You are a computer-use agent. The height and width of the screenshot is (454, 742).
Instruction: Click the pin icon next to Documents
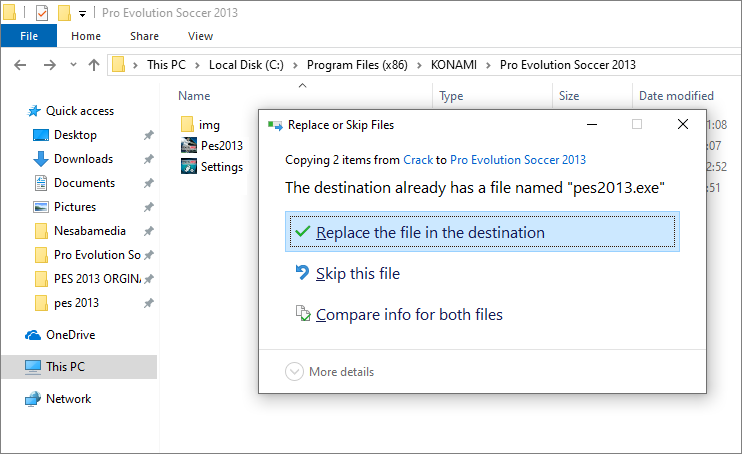point(149,183)
